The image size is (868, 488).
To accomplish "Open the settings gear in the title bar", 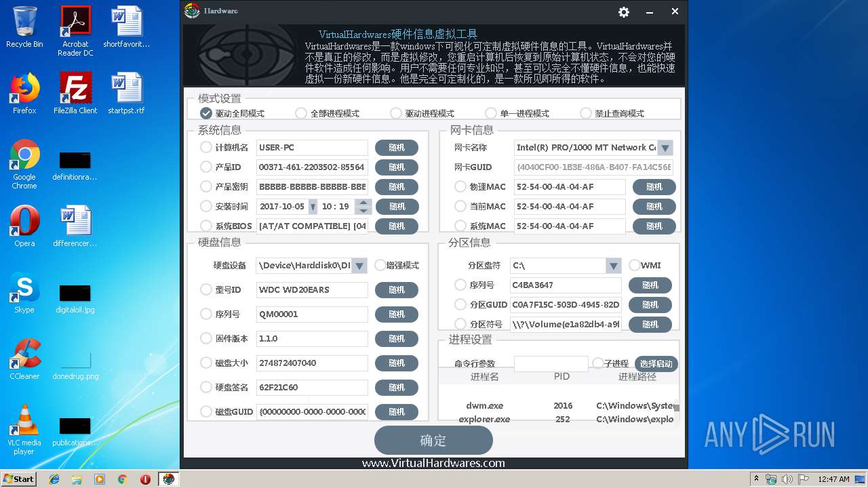I will (624, 12).
